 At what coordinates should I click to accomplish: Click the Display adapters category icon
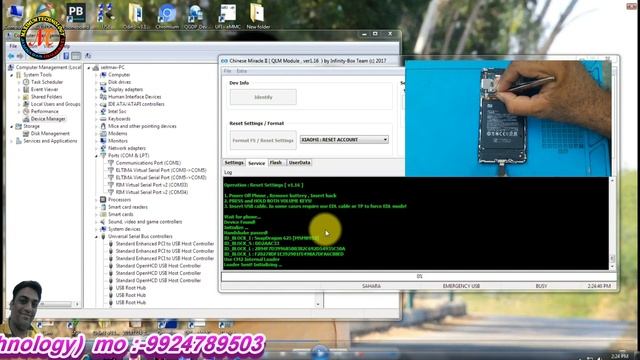pyautogui.click(x=103, y=89)
